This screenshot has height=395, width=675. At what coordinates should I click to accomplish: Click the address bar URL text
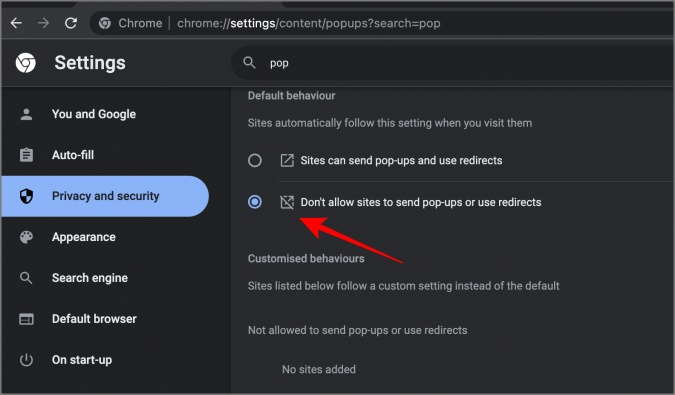[x=309, y=23]
